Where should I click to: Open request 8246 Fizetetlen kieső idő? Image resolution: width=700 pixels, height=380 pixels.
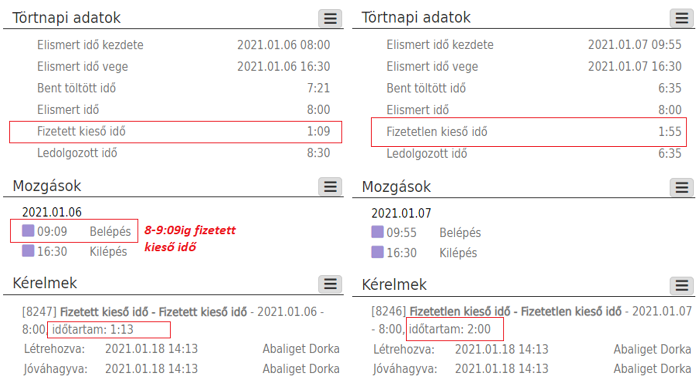point(515,311)
